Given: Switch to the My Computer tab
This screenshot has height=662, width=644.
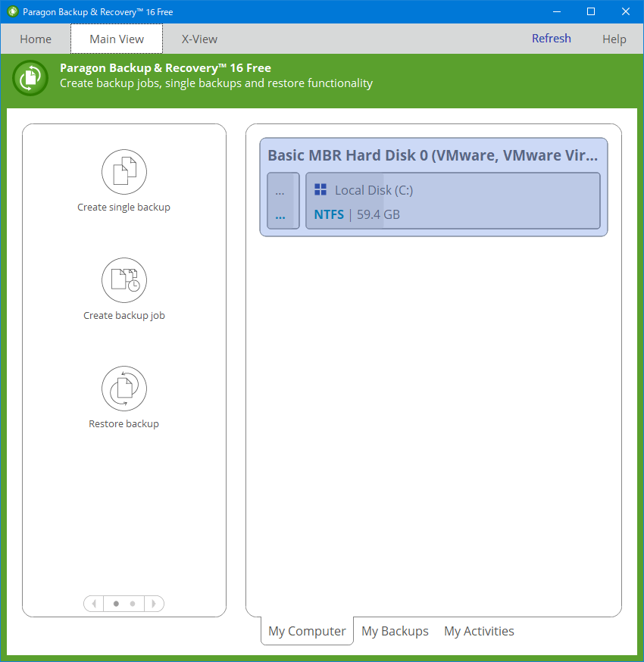Looking at the screenshot, I should (x=307, y=631).
